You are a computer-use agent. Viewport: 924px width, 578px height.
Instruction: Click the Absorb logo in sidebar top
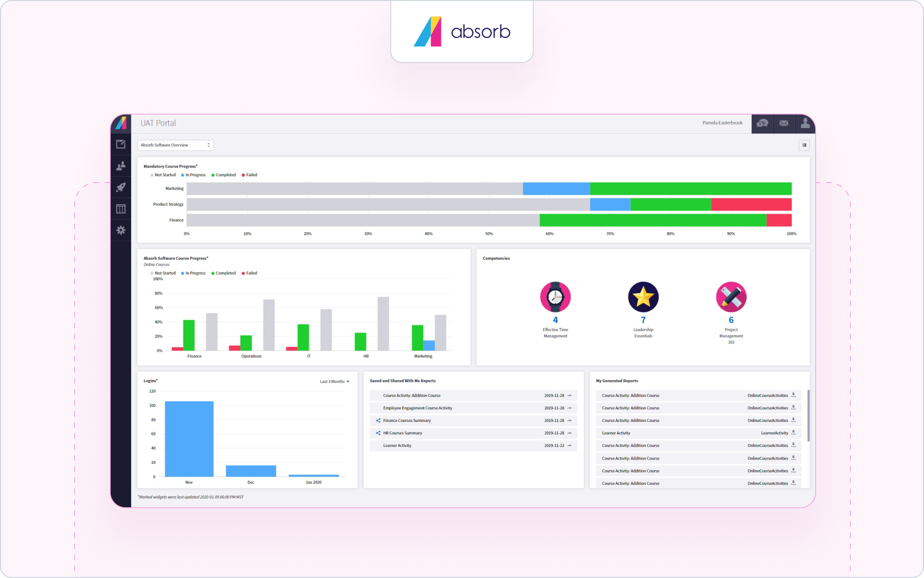(121, 123)
